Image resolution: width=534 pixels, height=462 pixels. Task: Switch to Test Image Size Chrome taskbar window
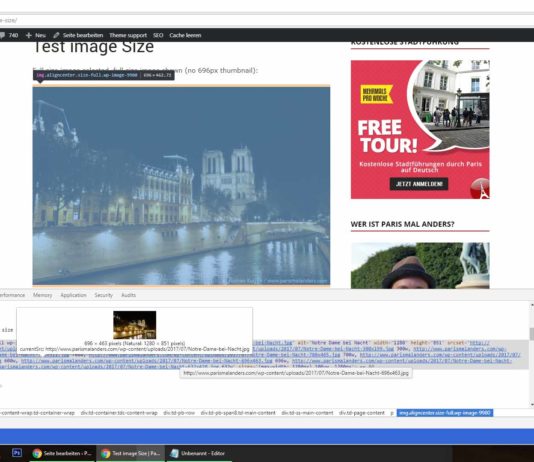point(130,453)
